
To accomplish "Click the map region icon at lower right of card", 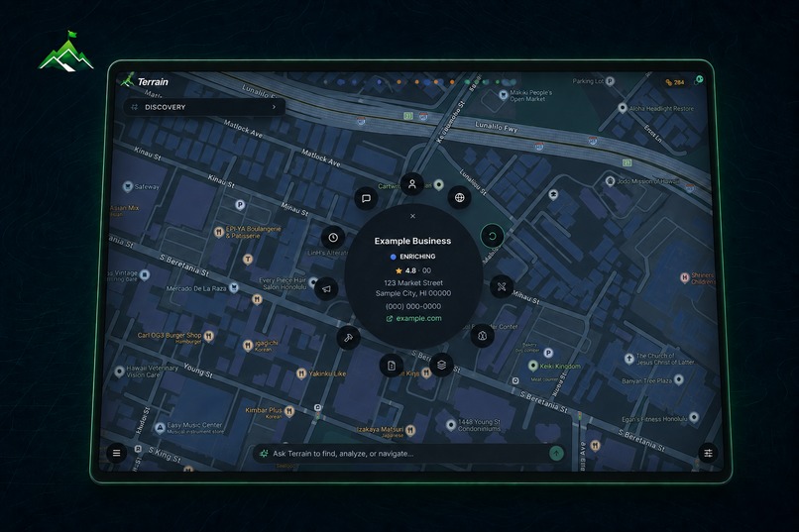I will (x=482, y=336).
